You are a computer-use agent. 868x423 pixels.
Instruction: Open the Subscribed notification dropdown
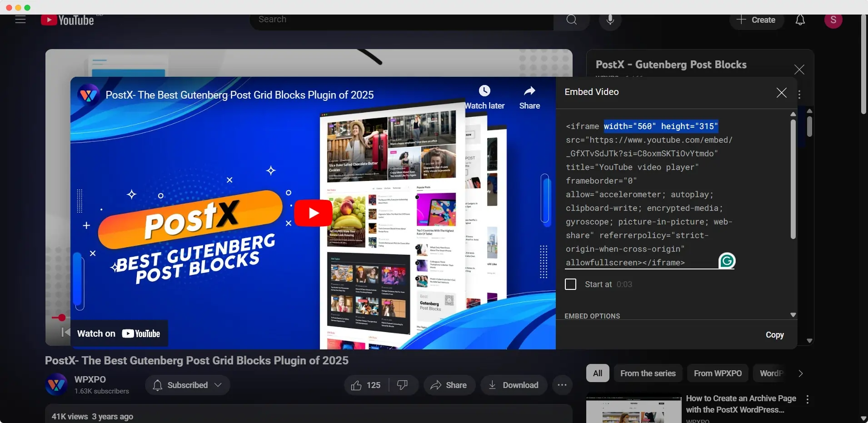187,385
